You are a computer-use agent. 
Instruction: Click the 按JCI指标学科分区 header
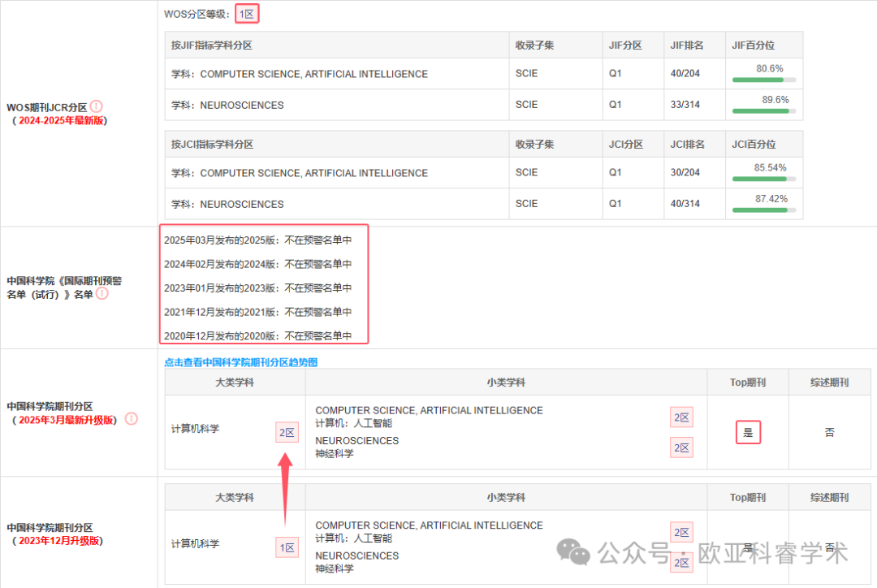point(212,145)
